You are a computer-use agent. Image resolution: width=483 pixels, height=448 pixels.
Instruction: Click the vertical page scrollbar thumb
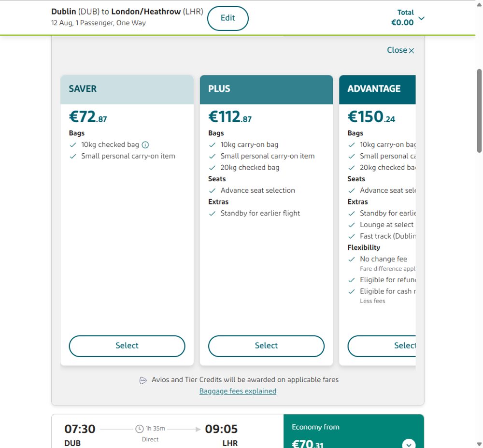[x=479, y=111]
